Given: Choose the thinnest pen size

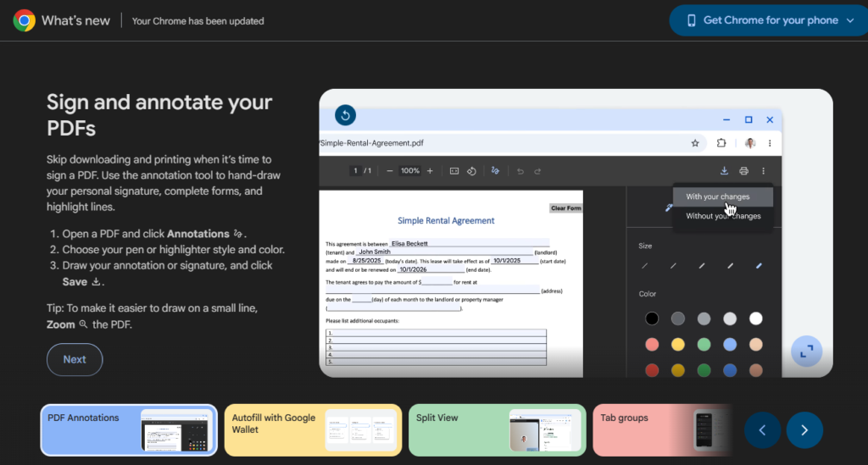Looking at the screenshot, I should click(645, 266).
